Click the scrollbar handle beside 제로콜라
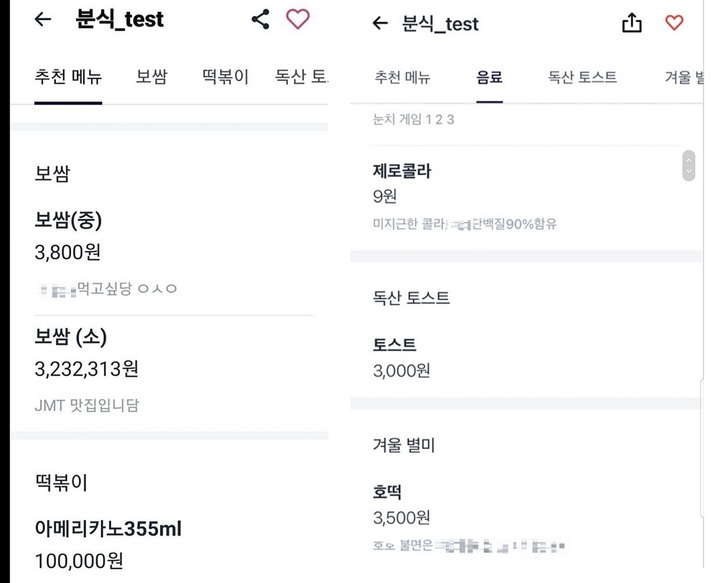The height and width of the screenshot is (583, 720). click(688, 165)
